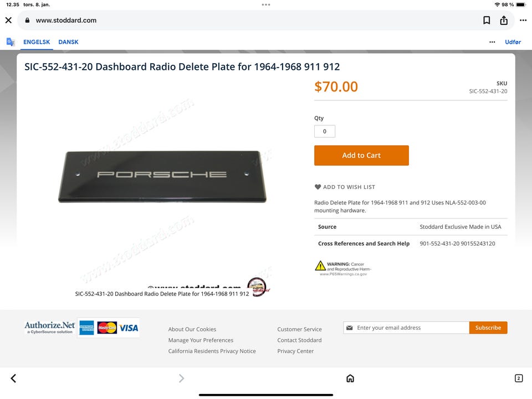Tap the Porsche plate product image

click(x=162, y=176)
